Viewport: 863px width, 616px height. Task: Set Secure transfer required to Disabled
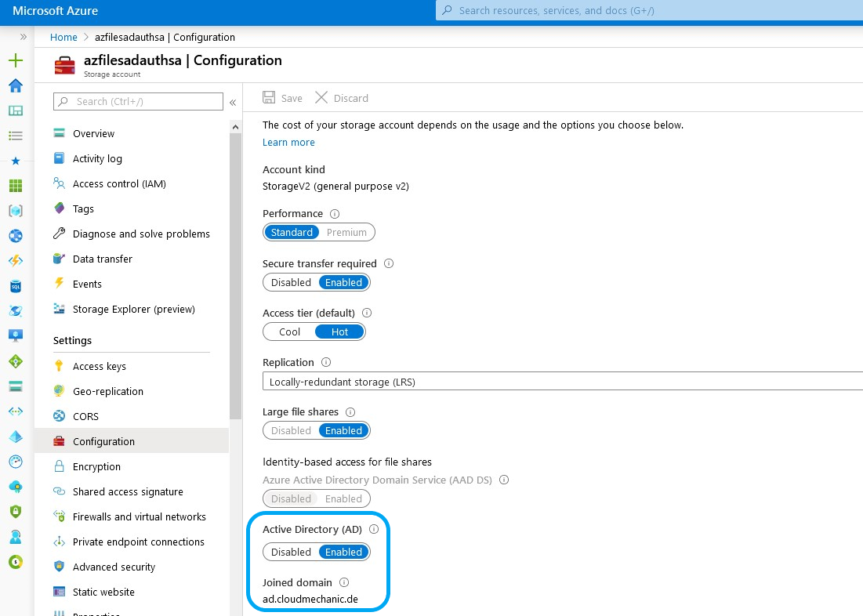click(291, 282)
